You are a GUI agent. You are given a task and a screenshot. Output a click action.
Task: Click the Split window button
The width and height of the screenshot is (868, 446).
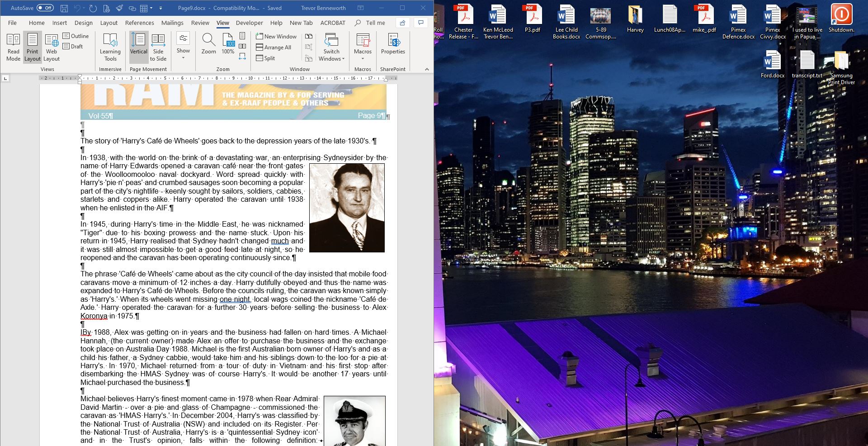coord(265,58)
